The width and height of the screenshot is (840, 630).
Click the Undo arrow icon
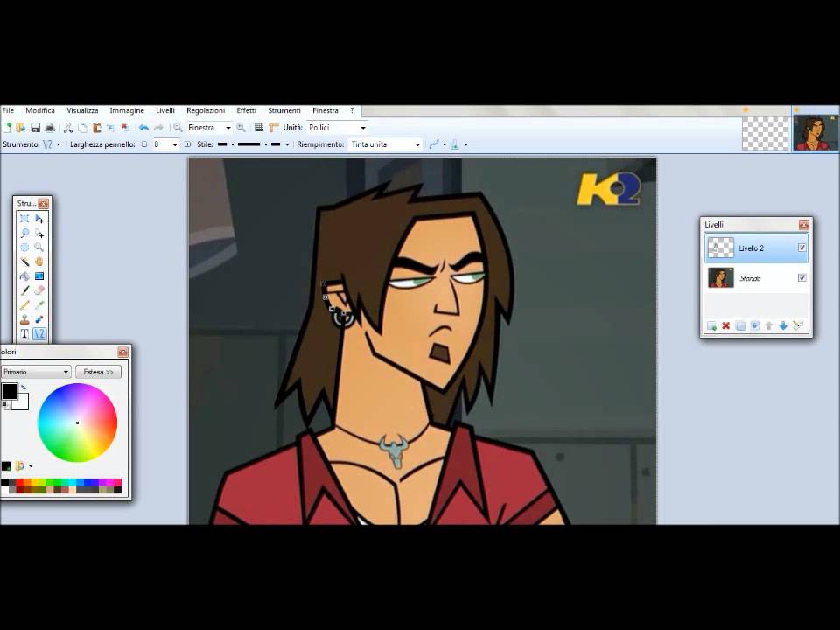tap(143, 128)
